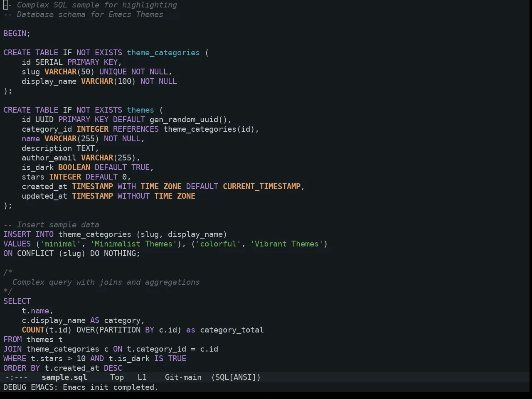Image resolution: width=532 pixels, height=399 pixels.
Task: Click c.display_name AS category line
Action: coord(83,320)
